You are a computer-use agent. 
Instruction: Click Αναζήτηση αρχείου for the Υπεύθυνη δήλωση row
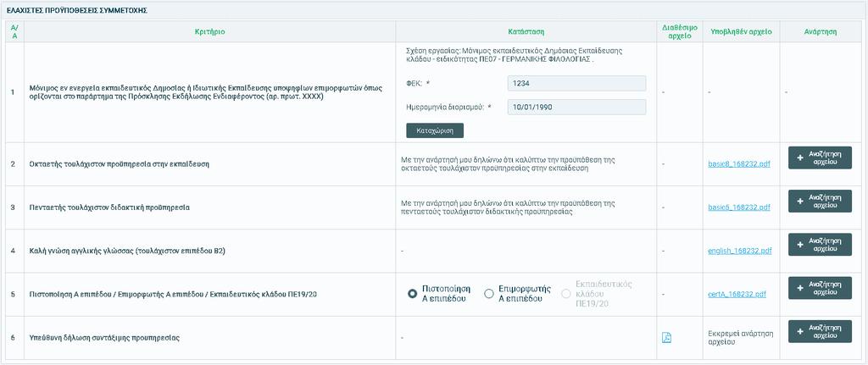point(820,331)
